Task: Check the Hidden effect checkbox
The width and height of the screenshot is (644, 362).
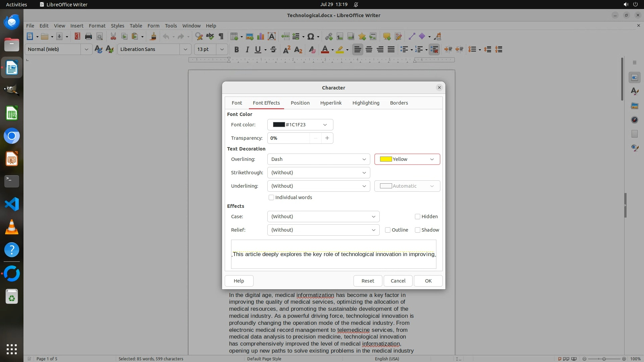Action: click(x=418, y=217)
